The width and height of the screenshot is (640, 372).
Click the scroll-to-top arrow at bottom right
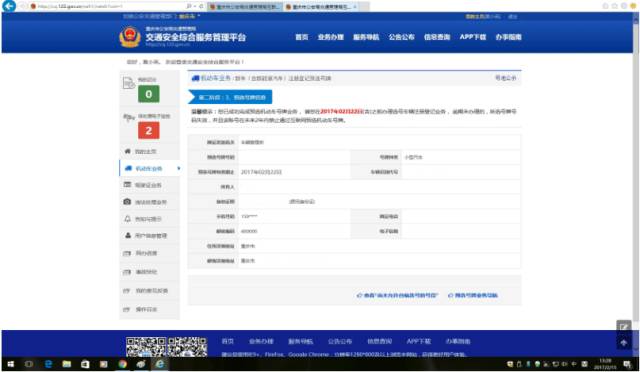(x=624, y=343)
